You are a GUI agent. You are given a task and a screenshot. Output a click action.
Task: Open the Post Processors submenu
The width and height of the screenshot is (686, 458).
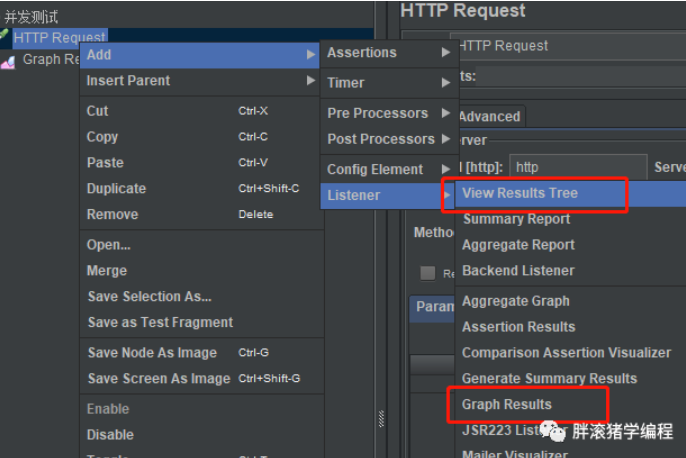[387, 139]
